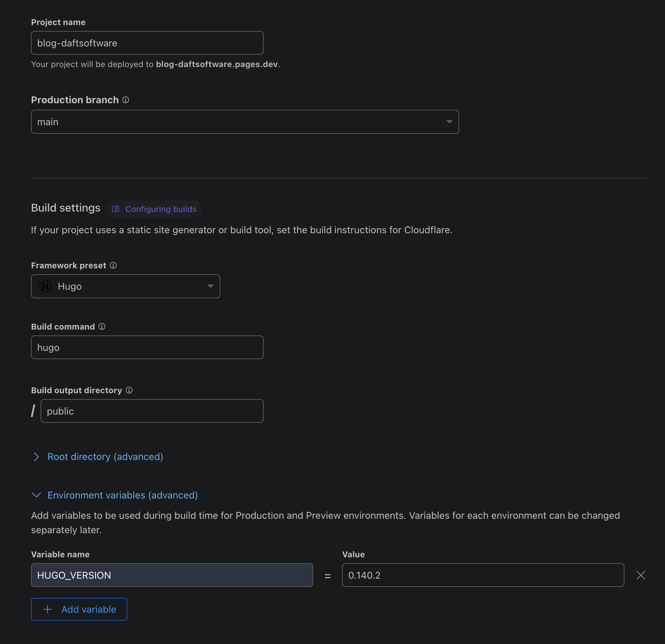This screenshot has height=644, width=665.
Task: Remove HUGO_VERSION variable using the X icon
Action: tap(641, 575)
